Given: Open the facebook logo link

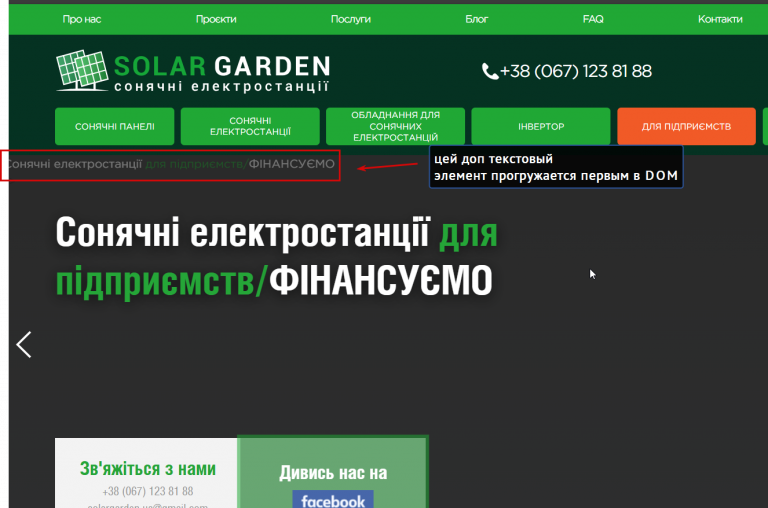Looking at the screenshot, I should 333,499.
